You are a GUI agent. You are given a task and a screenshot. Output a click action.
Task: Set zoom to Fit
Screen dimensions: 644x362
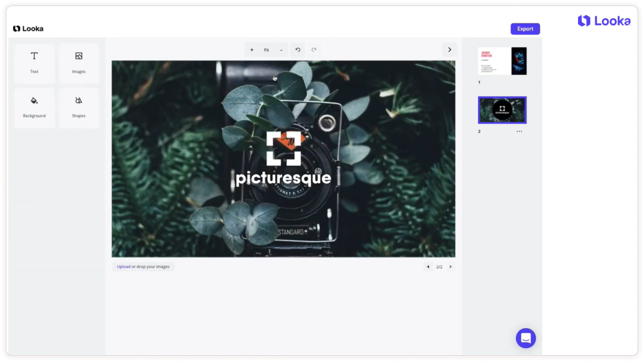click(266, 50)
